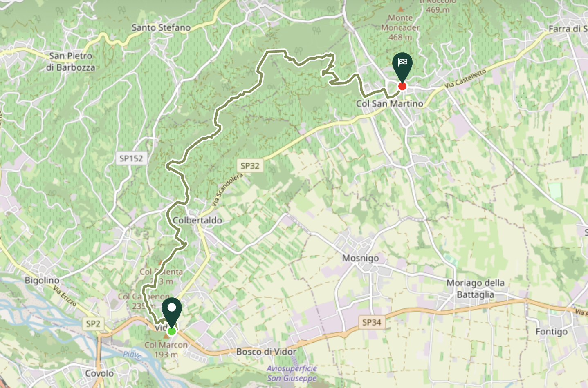The height and width of the screenshot is (388, 588).
Task: Click the Moriago della Battaglia label
Action: pos(476,288)
